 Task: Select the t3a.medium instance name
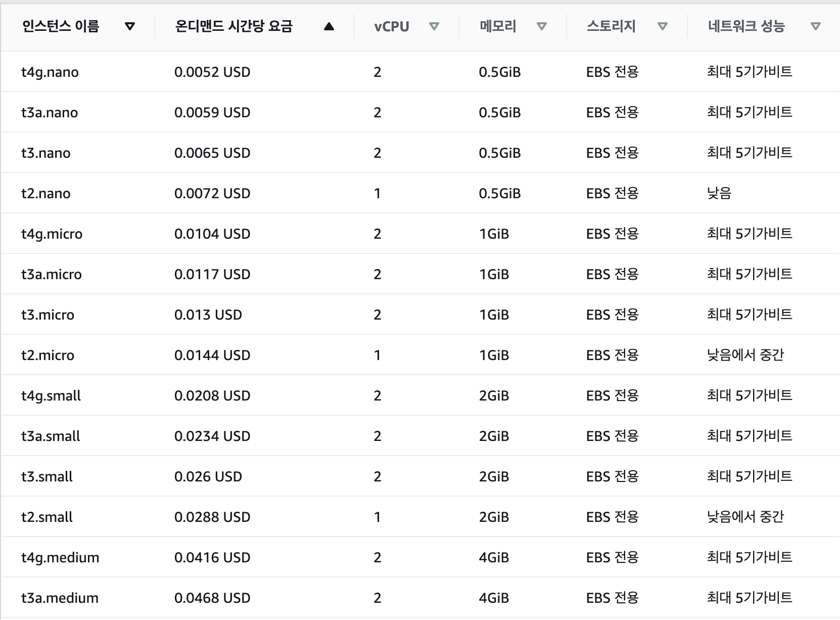(60, 598)
